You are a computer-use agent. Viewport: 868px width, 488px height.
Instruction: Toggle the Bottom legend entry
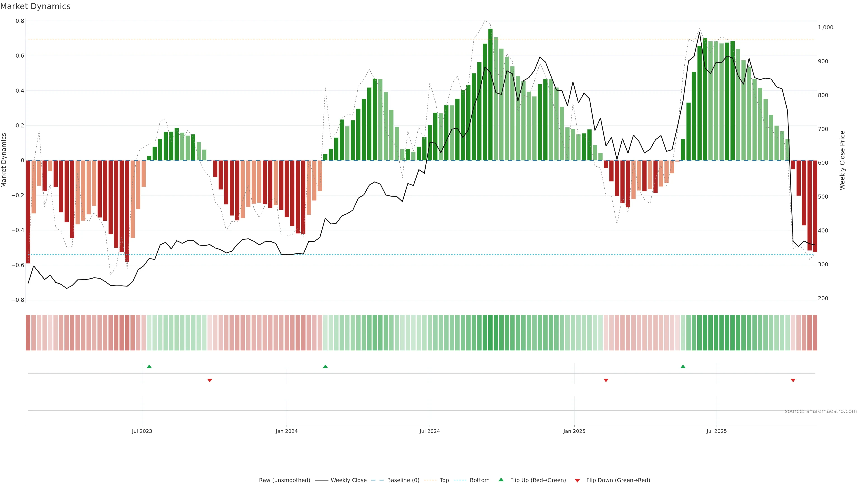coord(479,480)
